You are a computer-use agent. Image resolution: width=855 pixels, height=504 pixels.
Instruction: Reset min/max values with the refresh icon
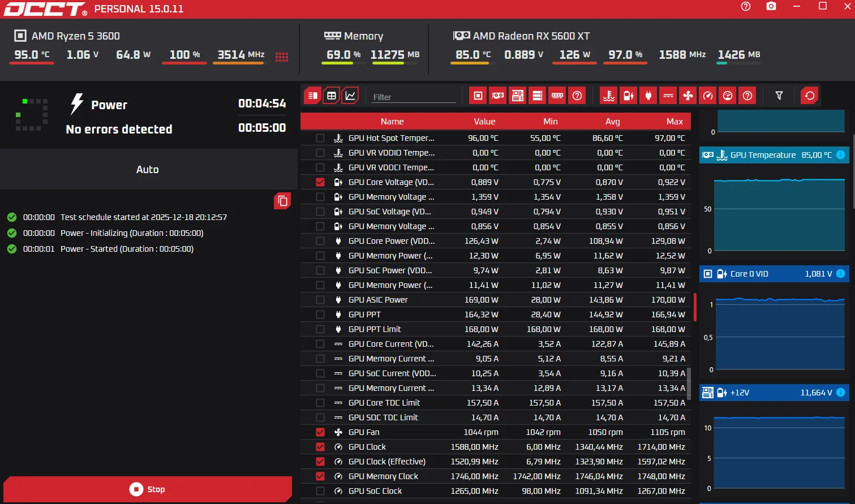coord(810,96)
